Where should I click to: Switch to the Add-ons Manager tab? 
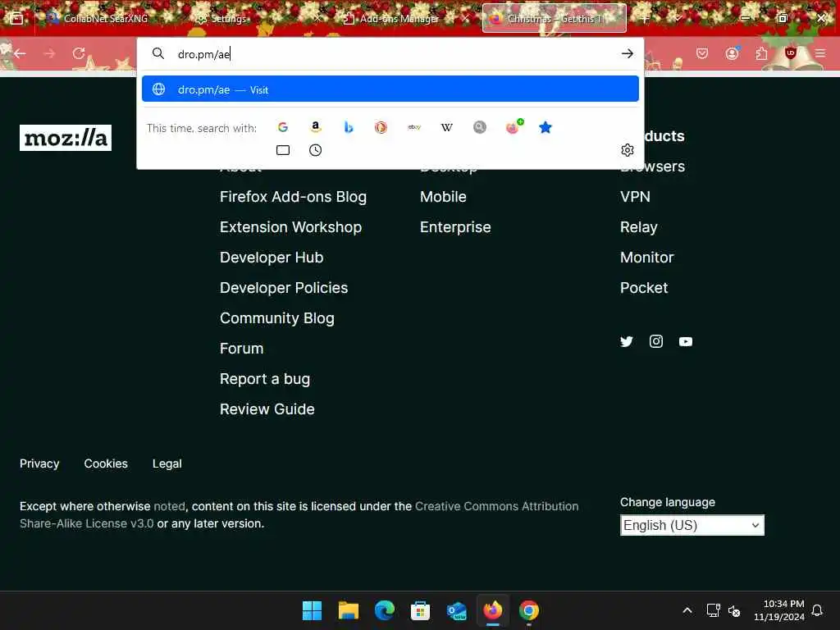(399, 19)
